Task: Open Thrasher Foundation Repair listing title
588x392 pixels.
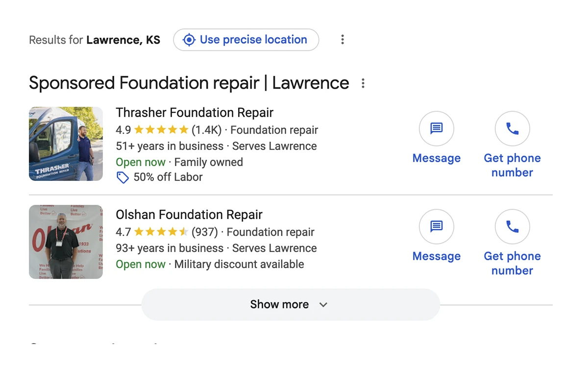Action: click(195, 113)
